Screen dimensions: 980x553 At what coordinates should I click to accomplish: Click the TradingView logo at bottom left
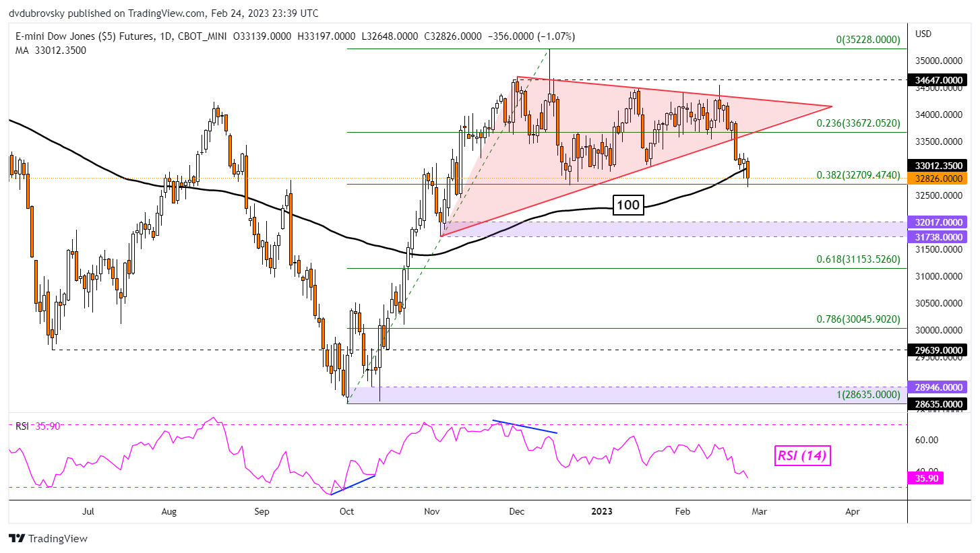pos(48,538)
